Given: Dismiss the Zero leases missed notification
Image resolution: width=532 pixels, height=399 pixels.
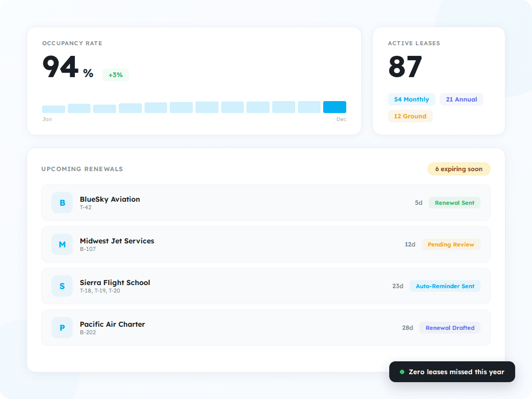Looking at the screenshot, I should 452,372.
